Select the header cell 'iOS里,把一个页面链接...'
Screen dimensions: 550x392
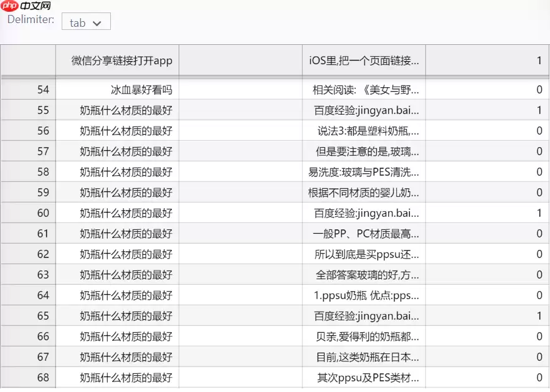click(363, 60)
